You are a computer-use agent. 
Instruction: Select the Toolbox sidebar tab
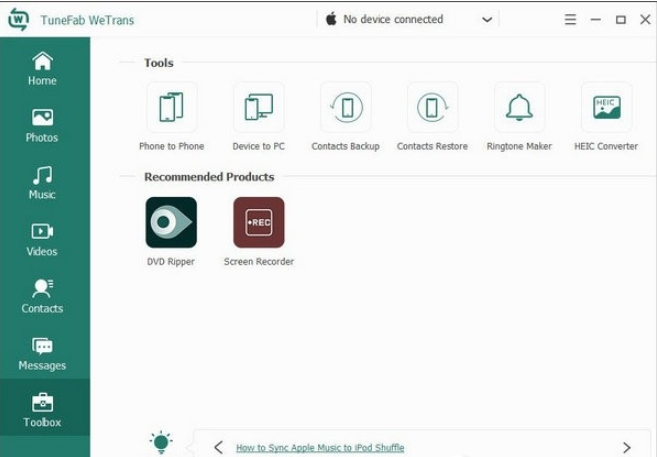tap(42, 411)
